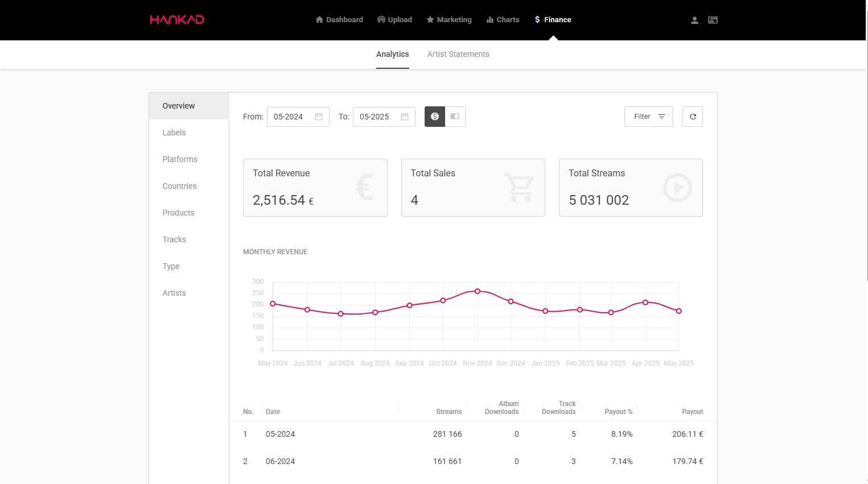
Task: Switch to revenue dollar view toggle
Action: click(x=435, y=117)
